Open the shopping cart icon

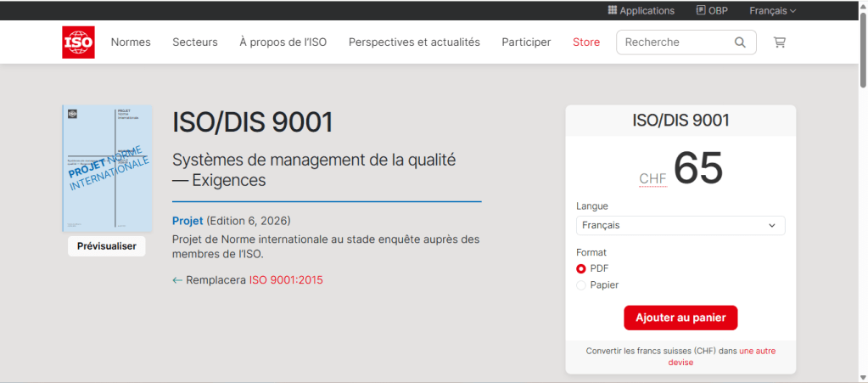click(779, 42)
